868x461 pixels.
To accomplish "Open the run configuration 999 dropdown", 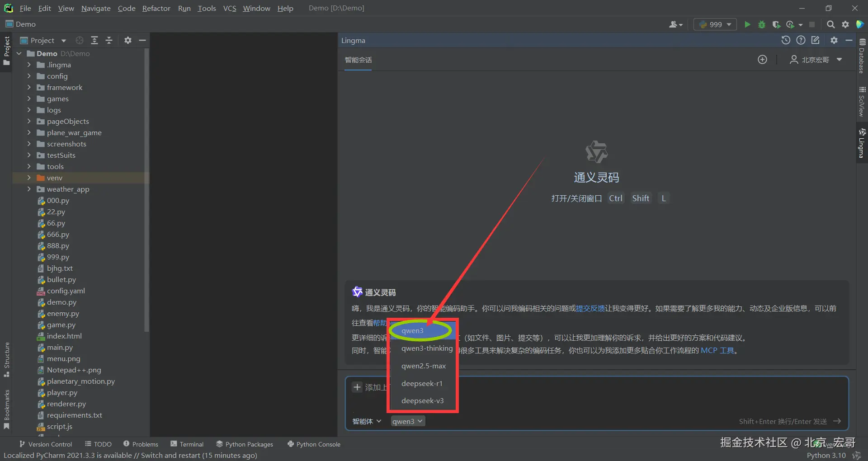I will coord(715,24).
